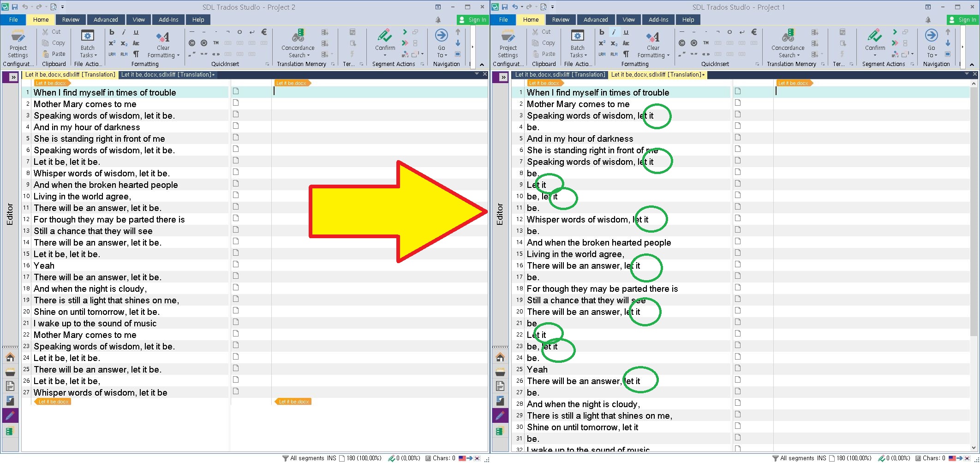This screenshot has height=463, width=980.
Task: Insert the registered symbol in Project 1 QuickInsert
Action: 694,43
